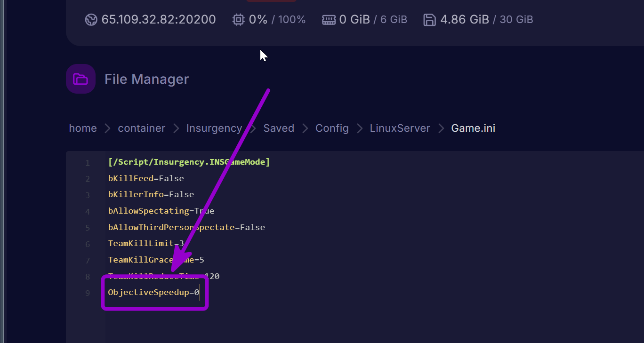
Task: Navigate to the Insurgency breadcrumb folder
Action: click(214, 128)
